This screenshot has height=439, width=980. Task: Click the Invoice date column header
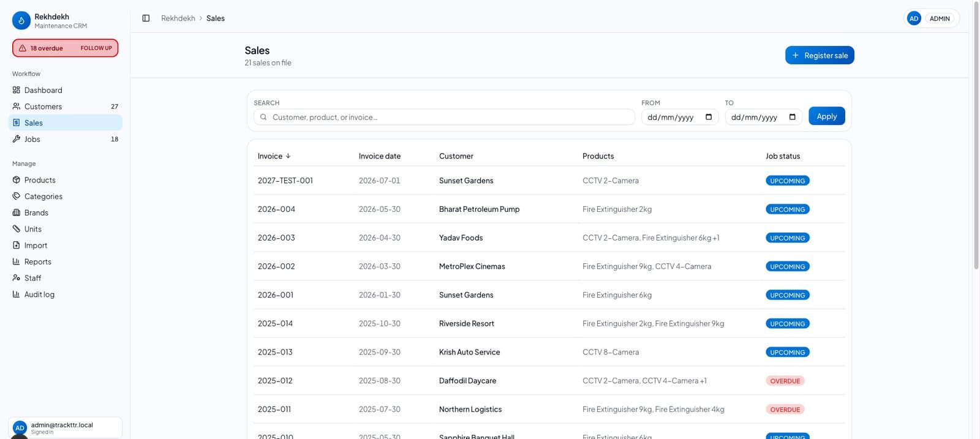click(380, 156)
